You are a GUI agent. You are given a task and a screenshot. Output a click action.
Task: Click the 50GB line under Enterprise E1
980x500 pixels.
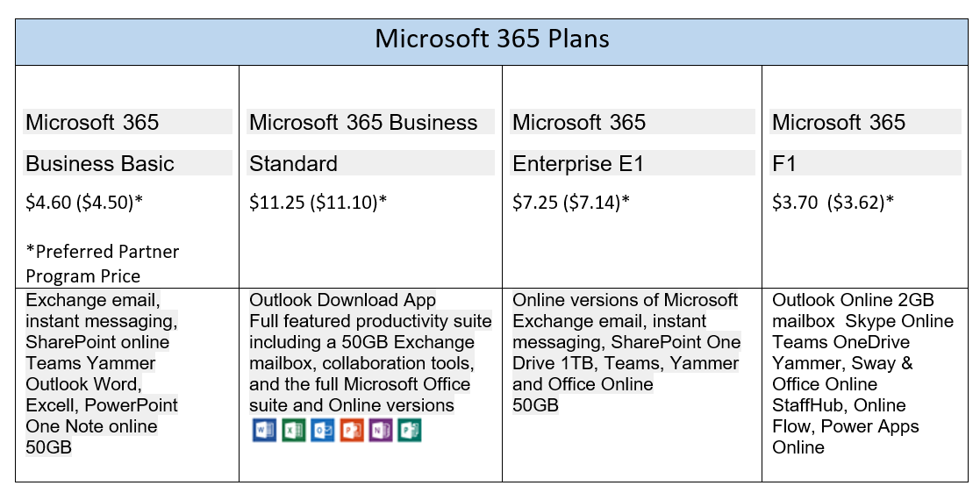[x=536, y=405]
